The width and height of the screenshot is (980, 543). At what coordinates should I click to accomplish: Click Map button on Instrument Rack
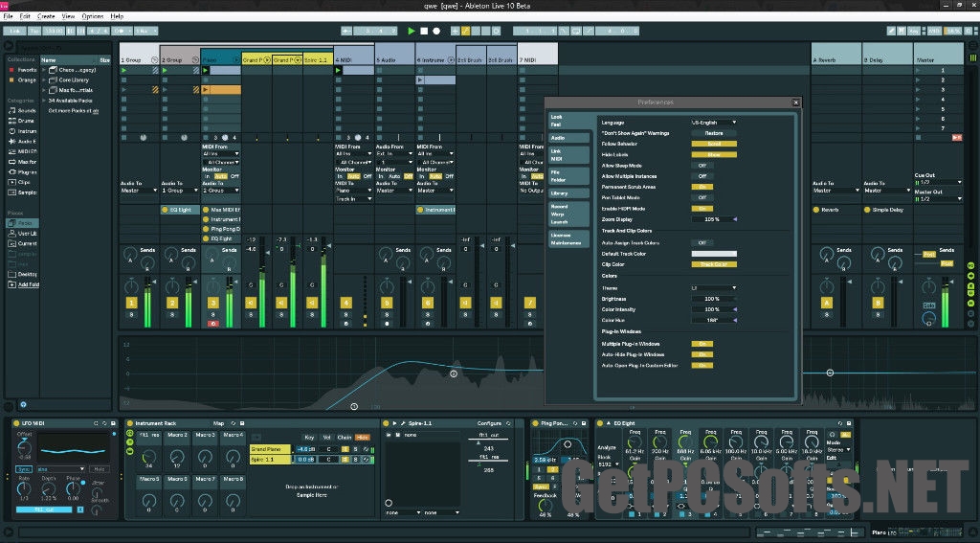coord(218,423)
